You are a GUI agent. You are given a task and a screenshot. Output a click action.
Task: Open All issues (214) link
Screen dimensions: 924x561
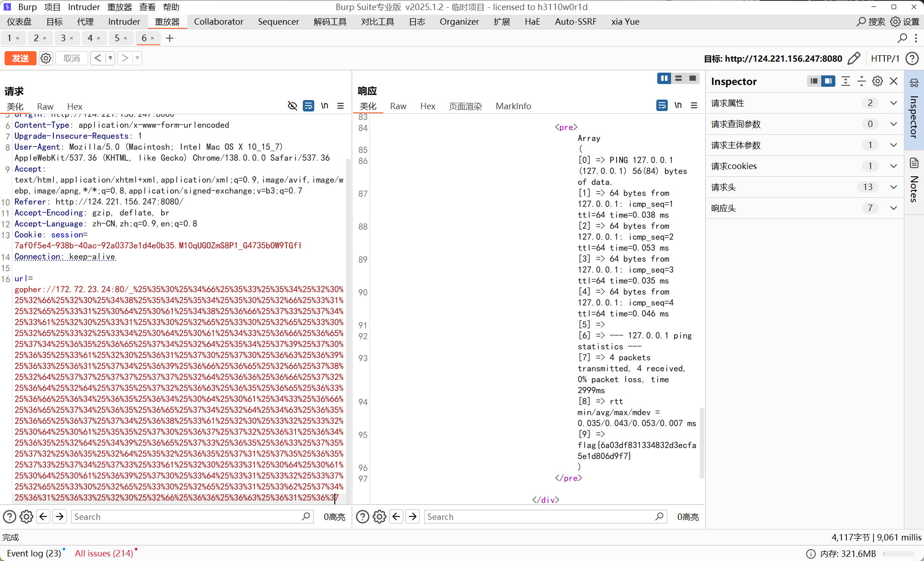pos(104,553)
